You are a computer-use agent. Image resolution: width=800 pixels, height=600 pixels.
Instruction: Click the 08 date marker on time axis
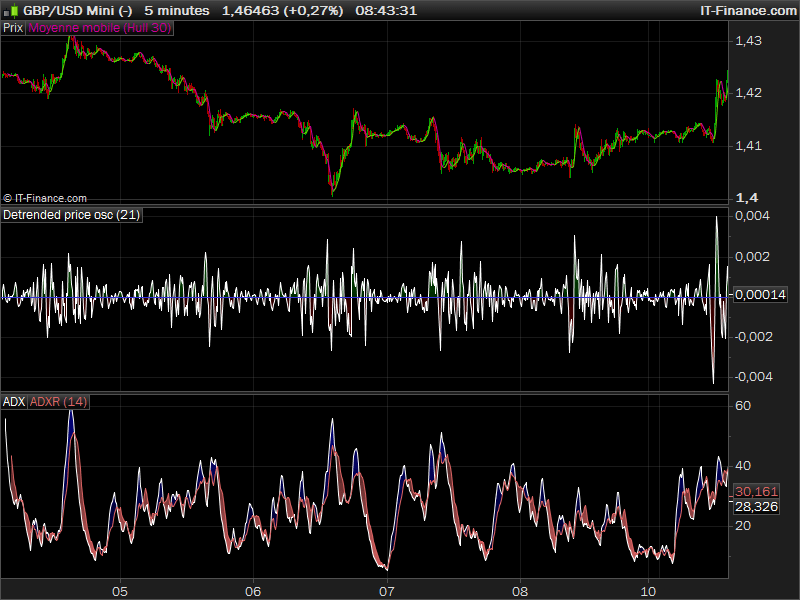tap(520, 591)
